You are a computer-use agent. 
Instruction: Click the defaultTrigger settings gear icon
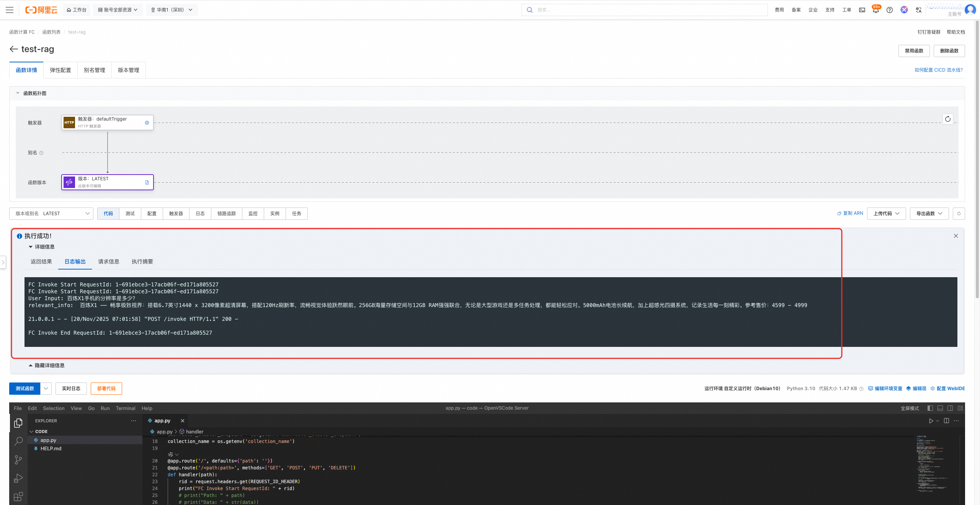(147, 123)
